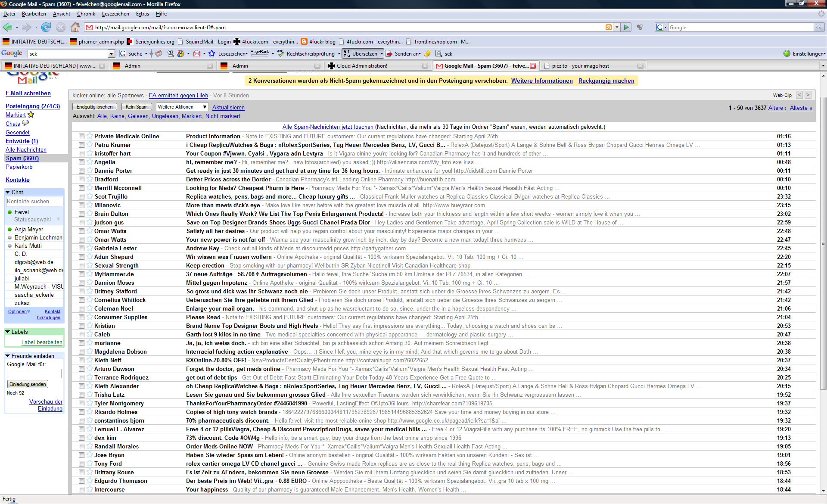Switch to the picz.to tab

594,66
